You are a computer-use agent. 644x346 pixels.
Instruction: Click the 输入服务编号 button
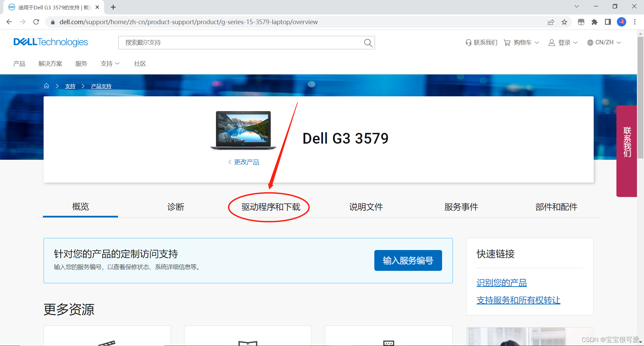408,260
